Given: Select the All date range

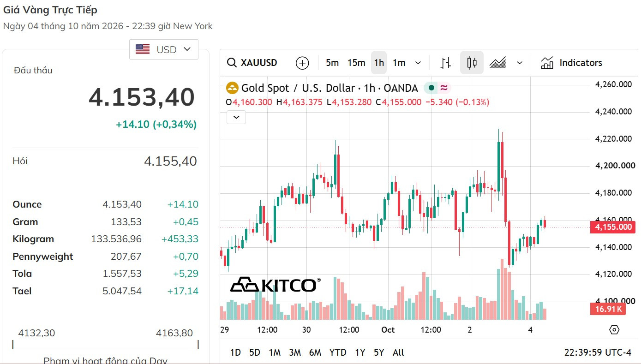Looking at the screenshot, I should (398, 352).
